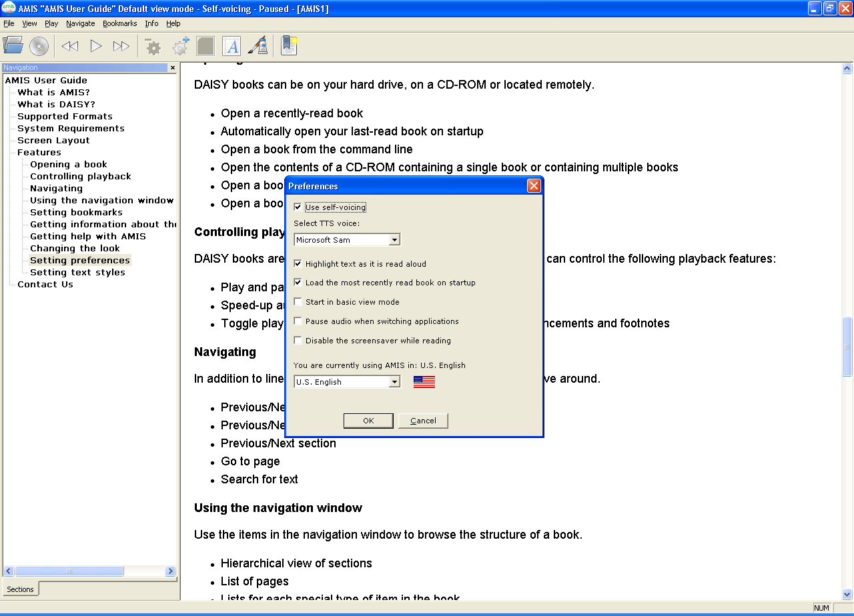Click the gear icon with plus sign
854x616 pixels.
pyautogui.click(x=180, y=46)
